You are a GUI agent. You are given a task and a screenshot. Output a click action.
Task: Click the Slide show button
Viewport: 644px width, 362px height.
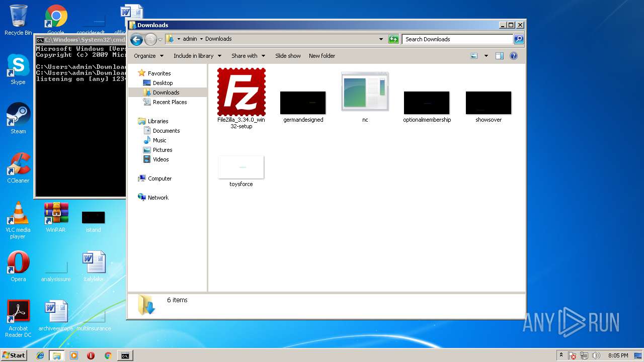pos(288,56)
